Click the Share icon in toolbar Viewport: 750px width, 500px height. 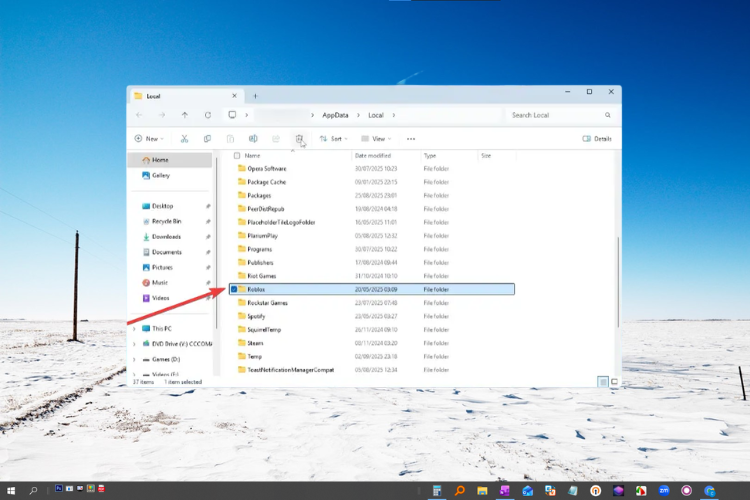click(x=276, y=139)
